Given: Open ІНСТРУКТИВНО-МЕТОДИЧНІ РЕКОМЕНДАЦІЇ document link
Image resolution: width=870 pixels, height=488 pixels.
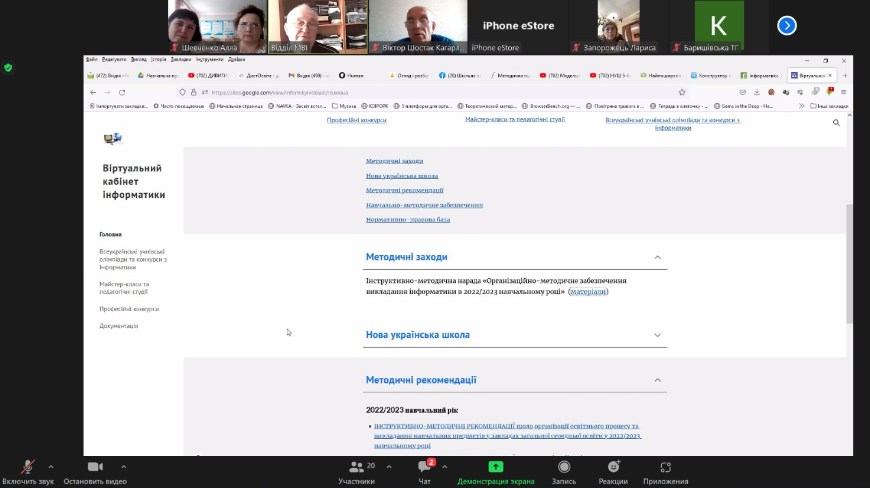Looking at the screenshot, I should [x=507, y=436].
